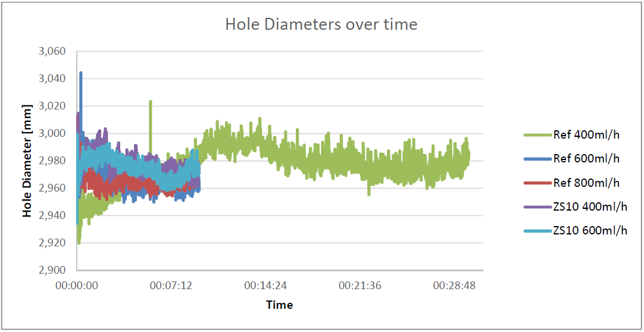
Task: Click the 3,060 label on the vertical axis
Action: [52, 51]
